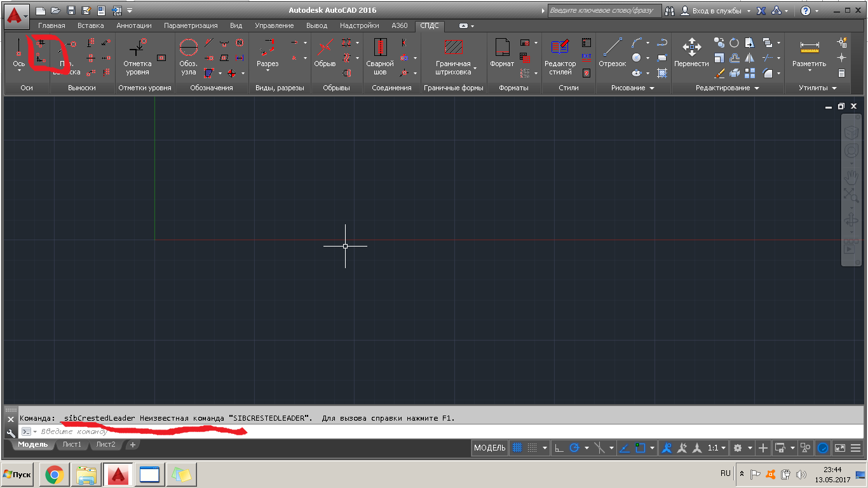Expand quick access toolbar customize arrow
The height and width of the screenshot is (488, 868).
[x=130, y=10]
